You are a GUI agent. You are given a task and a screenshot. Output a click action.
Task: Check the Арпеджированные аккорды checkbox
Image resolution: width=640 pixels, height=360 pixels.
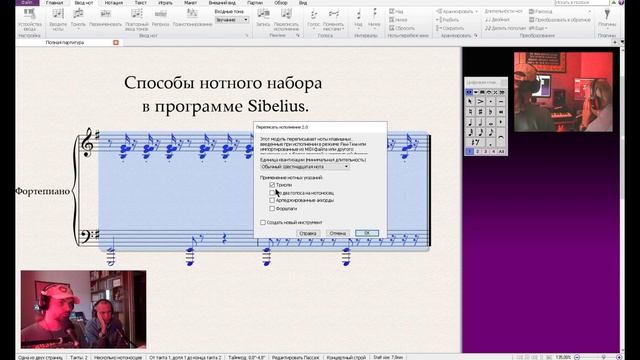pos(272,200)
